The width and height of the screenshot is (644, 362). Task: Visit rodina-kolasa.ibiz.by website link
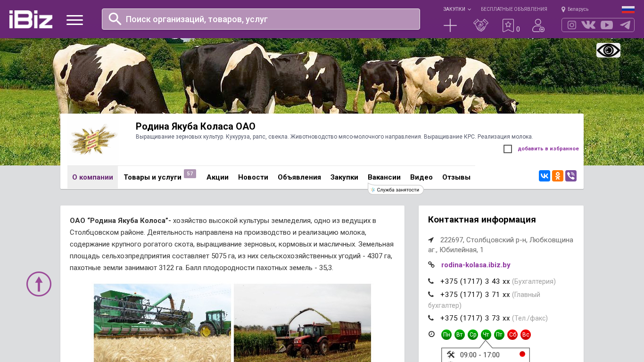click(x=476, y=265)
